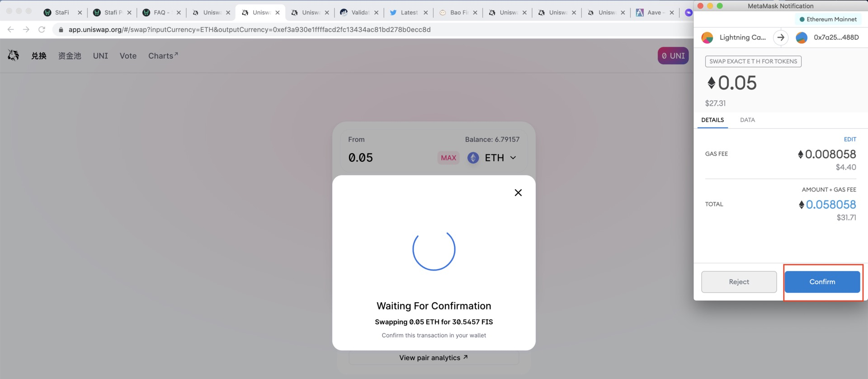This screenshot has height=379, width=868.
Task: Click the lock site-info icon
Action: 61,30
